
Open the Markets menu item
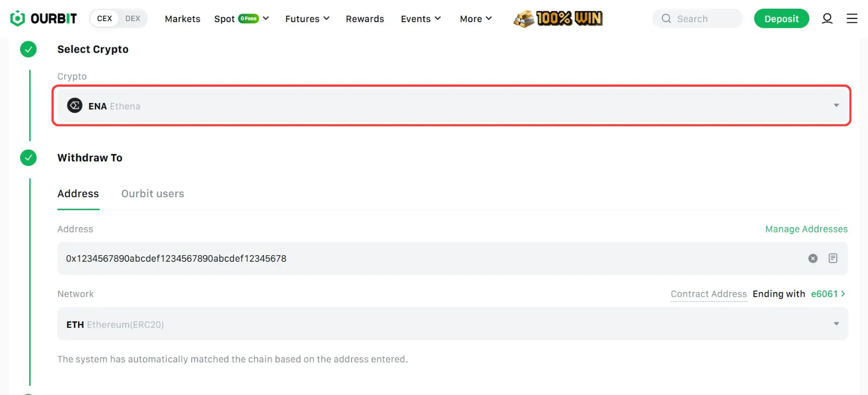[182, 19]
